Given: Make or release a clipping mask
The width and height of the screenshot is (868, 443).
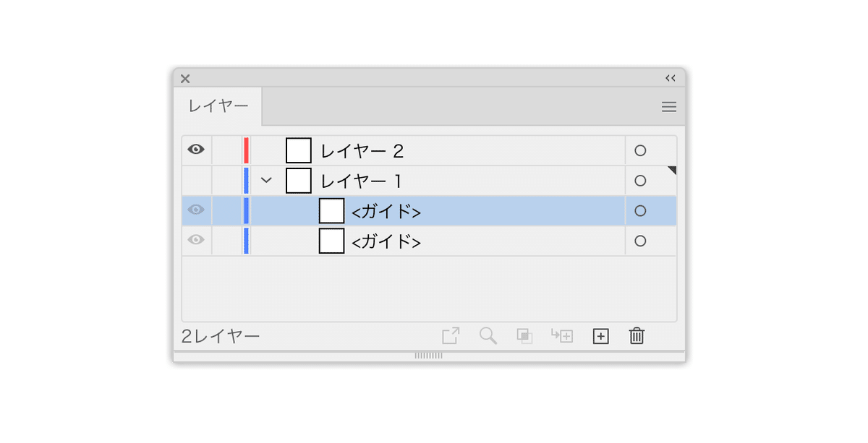Looking at the screenshot, I should tap(524, 335).
